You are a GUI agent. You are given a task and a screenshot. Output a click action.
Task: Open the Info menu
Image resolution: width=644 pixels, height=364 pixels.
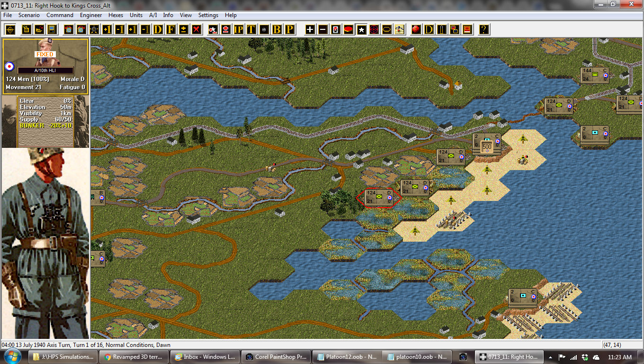coord(168,15)
